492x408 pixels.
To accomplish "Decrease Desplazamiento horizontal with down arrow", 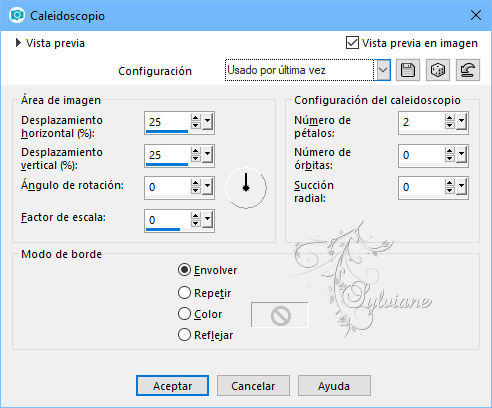I will point(195,126).
